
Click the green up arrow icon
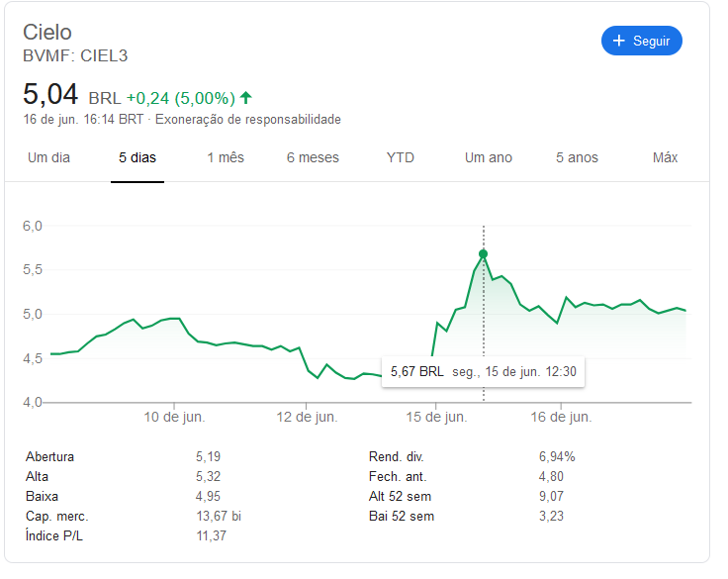245,98
